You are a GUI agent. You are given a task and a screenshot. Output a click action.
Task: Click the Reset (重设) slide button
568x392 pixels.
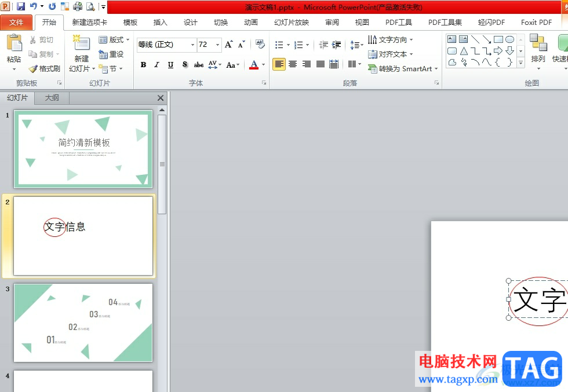point(111,54)
